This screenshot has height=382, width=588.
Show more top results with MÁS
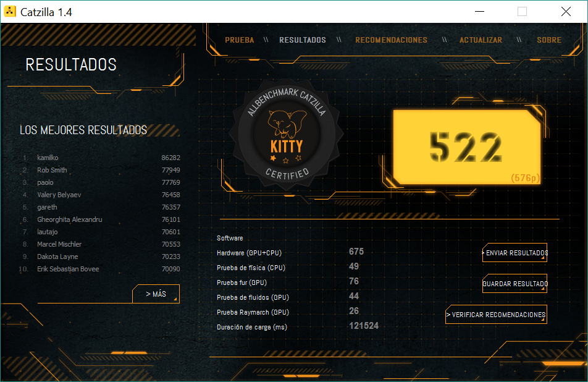[156, 294]
